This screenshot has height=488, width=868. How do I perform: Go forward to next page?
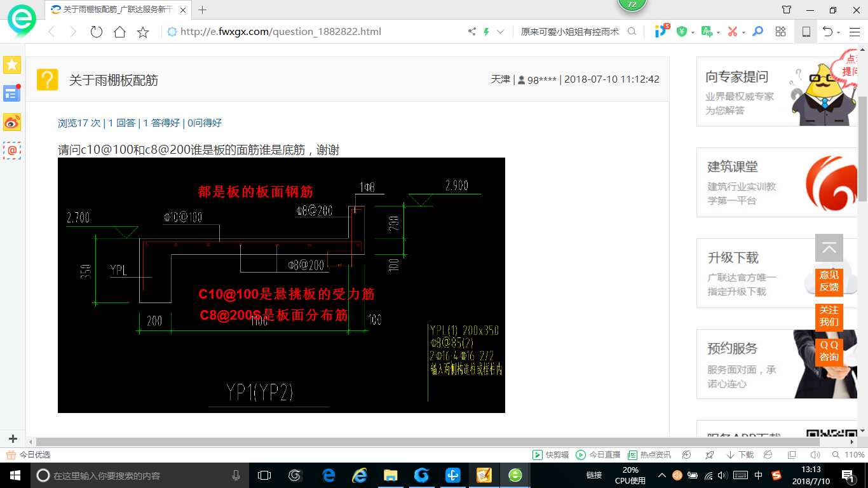tap(73, 32)
